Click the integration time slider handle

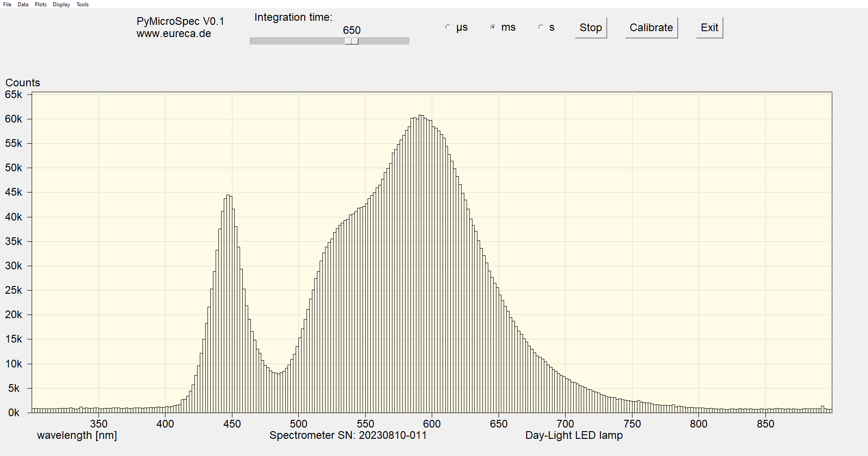352,41
